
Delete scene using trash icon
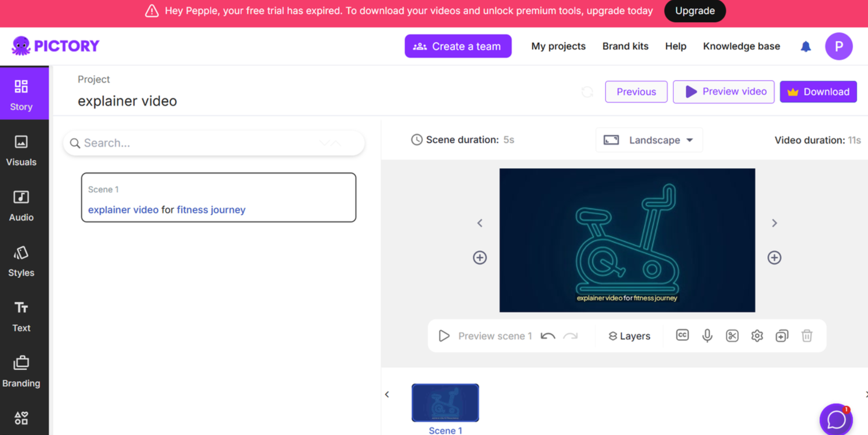[x=807, y=336]
